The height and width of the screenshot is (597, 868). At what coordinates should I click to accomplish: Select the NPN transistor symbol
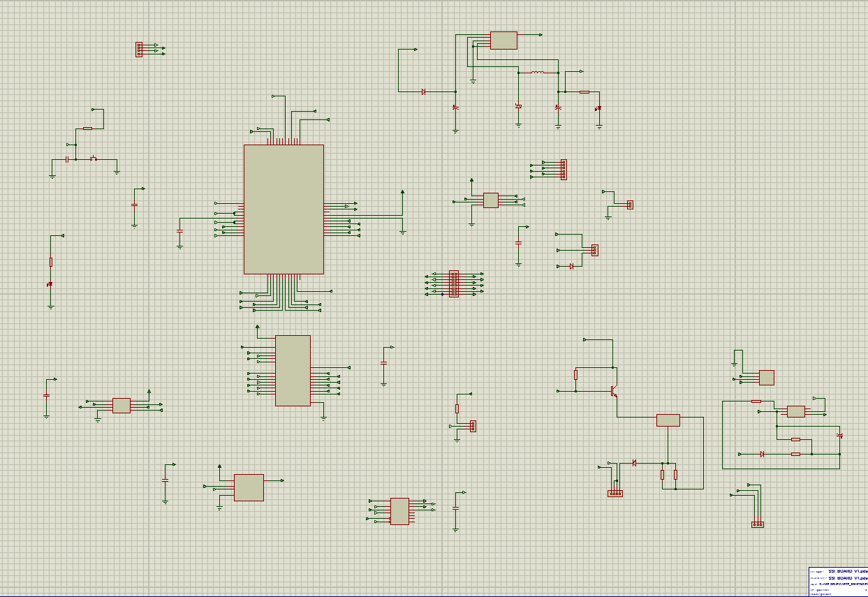[614, 391]
